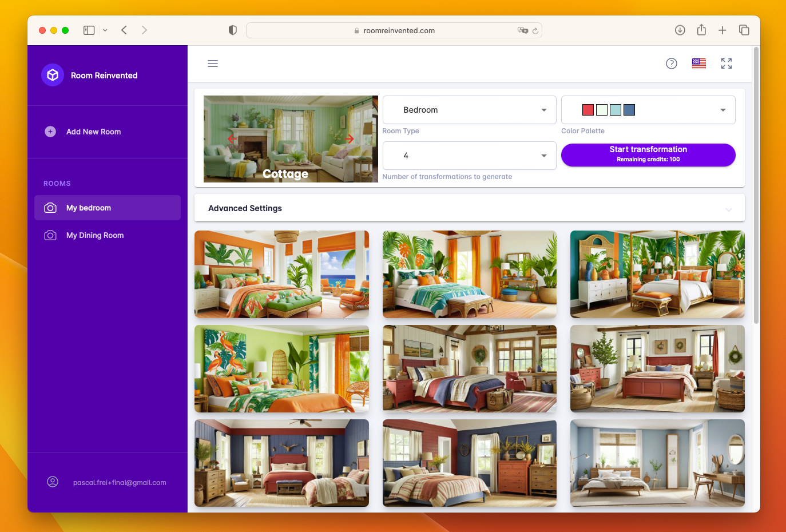Open rustic beamed-ceiling red bed thumbnail
786x532 pixels.
click(470, 369)
